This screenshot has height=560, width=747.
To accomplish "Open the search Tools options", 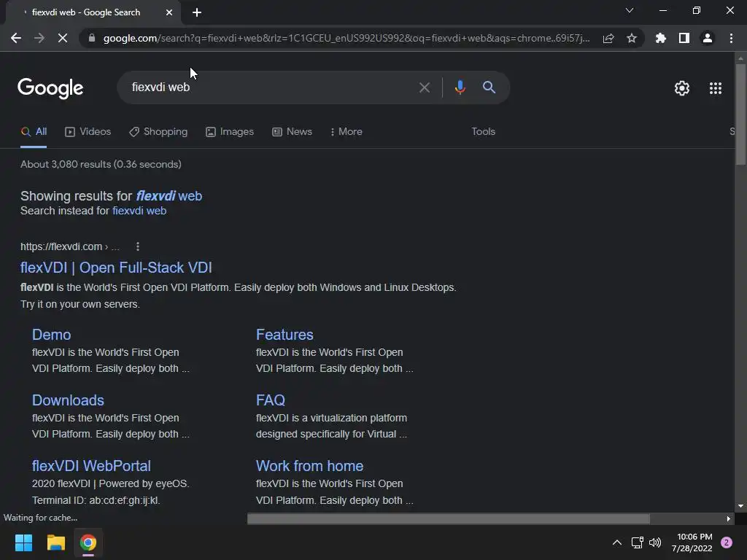I will click(483, 132).
